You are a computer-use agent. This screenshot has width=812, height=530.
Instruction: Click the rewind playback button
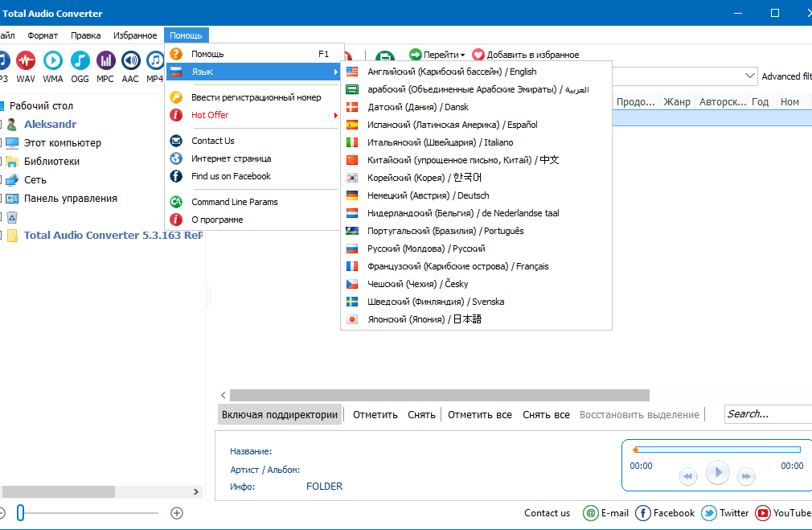[687, 476]
